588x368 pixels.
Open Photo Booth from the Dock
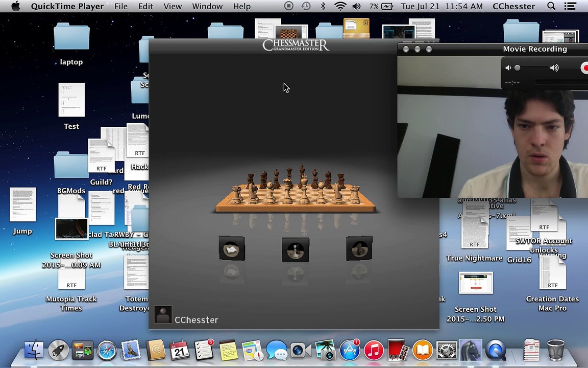click(398, 350)
